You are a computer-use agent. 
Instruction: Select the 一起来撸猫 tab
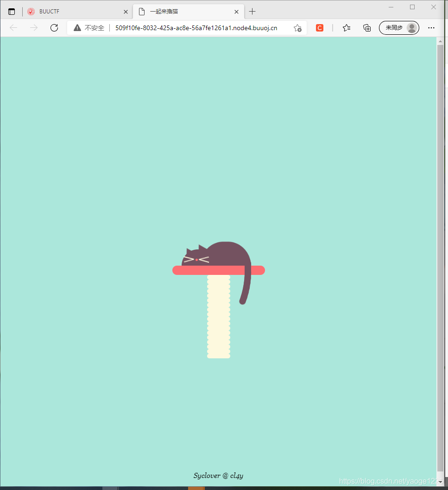pyautogui.click(x=189, y=12)
